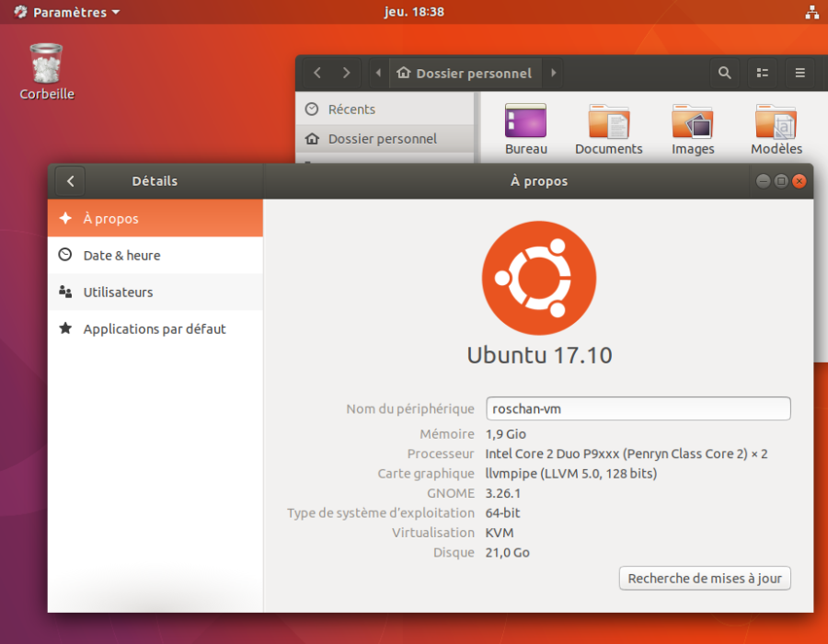Click the memory value 1,9 Gio
Image resolution: width=828 pixels, height=644 pixels.
tap(505, 434)
